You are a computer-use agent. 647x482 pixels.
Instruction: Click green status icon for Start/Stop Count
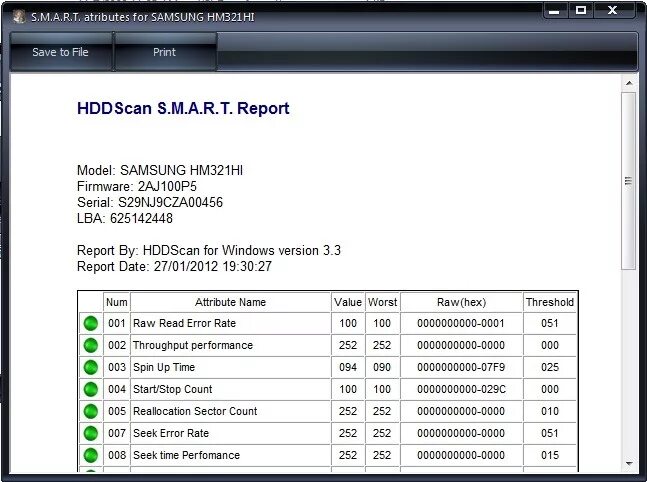[x=91, y=389]
